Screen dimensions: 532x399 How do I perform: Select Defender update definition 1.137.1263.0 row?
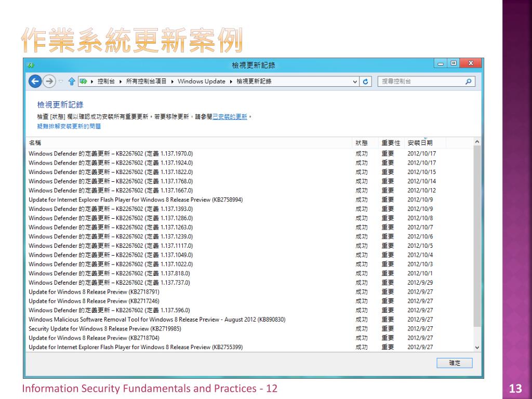[x=250, y=228]
